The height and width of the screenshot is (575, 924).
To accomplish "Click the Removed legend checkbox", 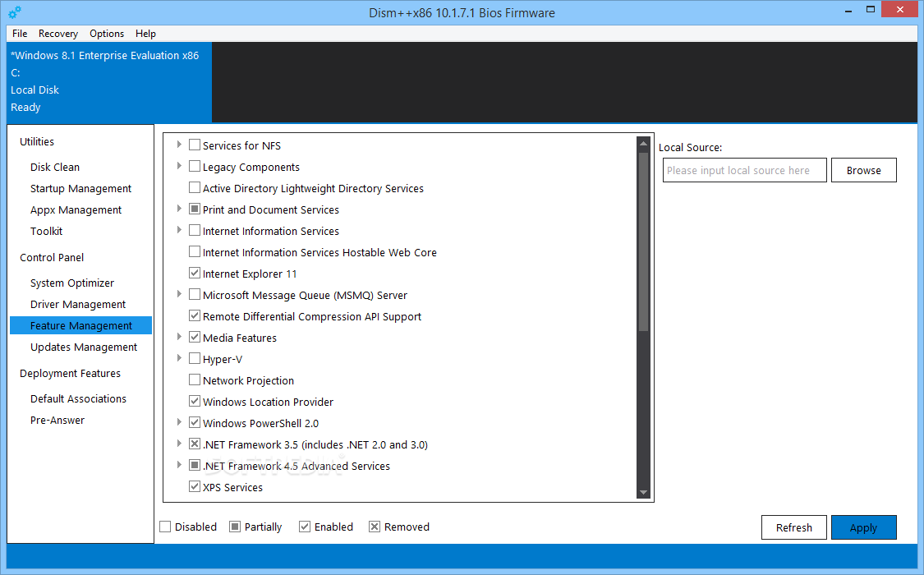I will 375,527.
